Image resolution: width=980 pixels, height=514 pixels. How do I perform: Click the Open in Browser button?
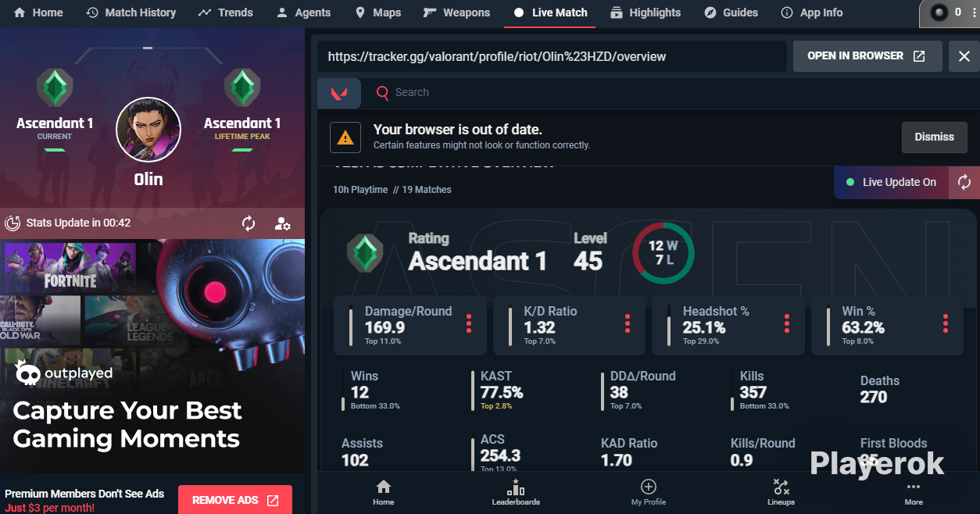click(867, 56)
